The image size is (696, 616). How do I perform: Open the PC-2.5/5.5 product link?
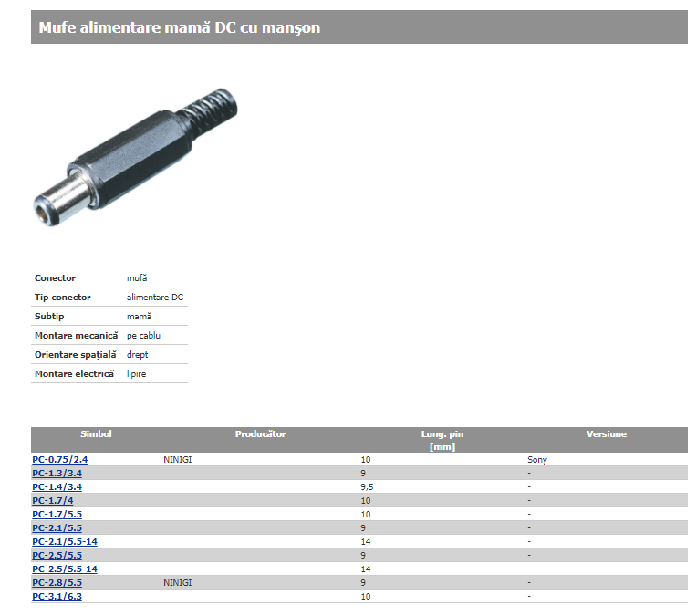(x=57, y=555)
